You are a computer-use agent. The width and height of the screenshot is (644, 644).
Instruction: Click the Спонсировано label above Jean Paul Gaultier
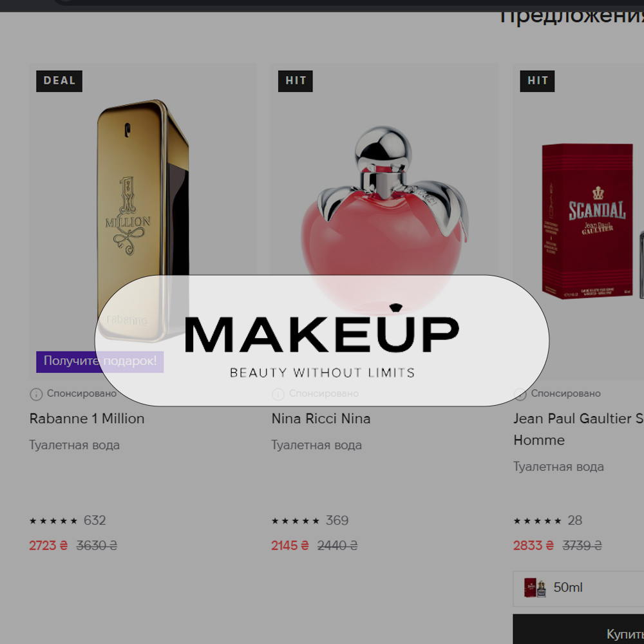coord(565,393)
